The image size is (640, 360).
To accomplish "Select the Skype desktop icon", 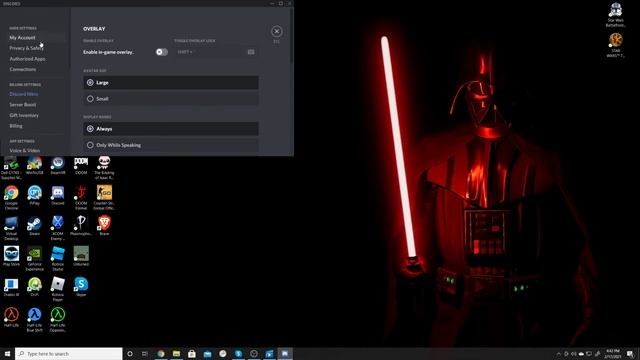I will click(x=81, y=287).
